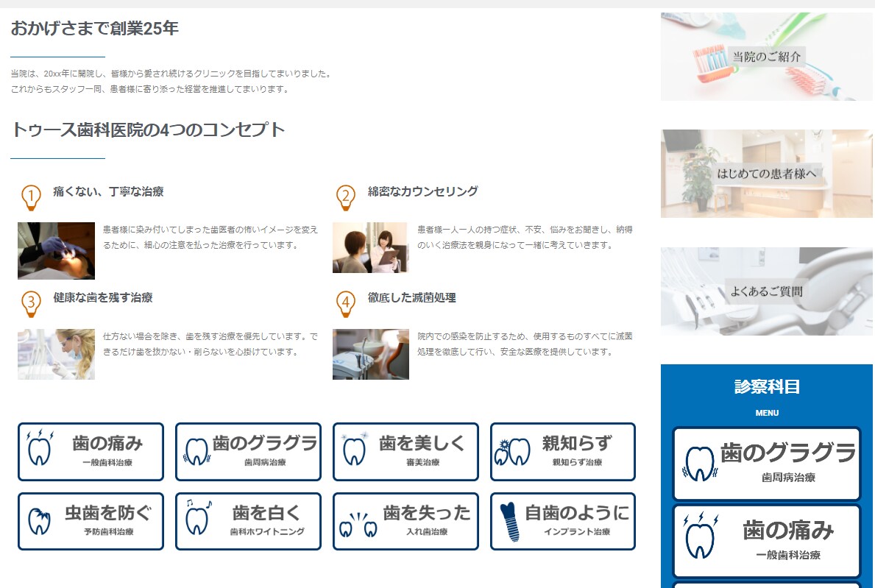
Task: Click the gloved dentist treatment photo
Action: [57, 250]
